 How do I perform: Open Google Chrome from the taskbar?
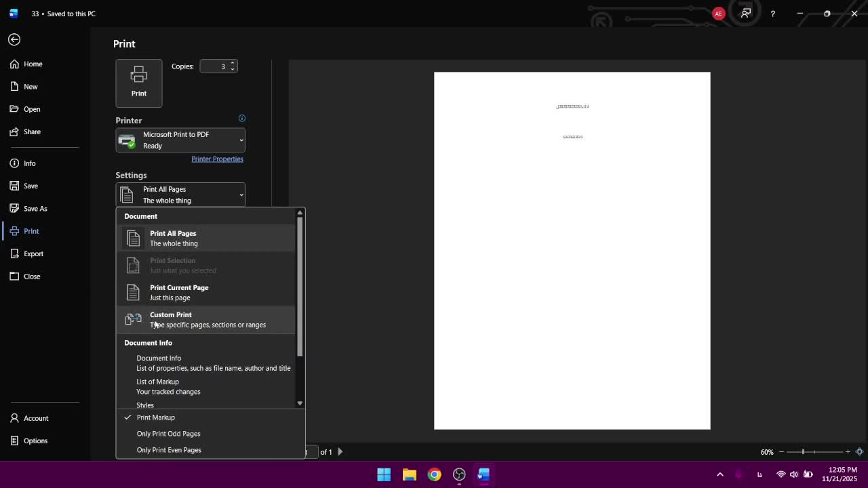click(x=434, y=474)
